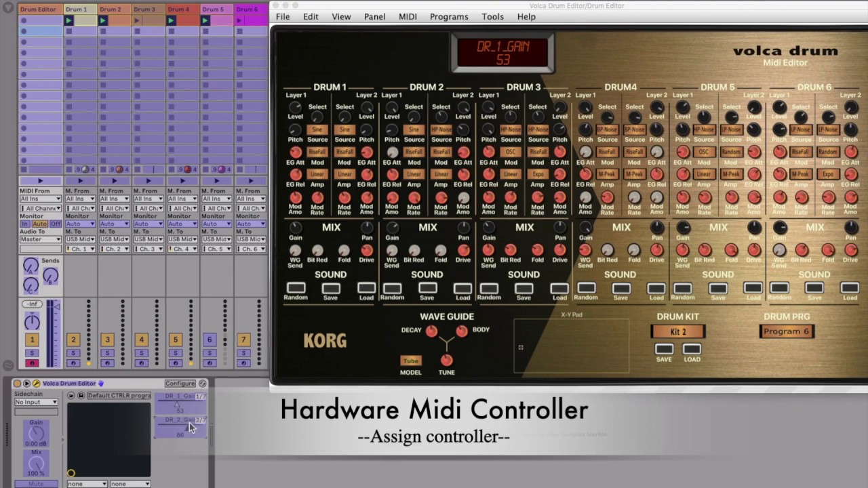The width and height of the screenshot is (868, 488).
Task: Adjust the DR_2_Gain slider in device
Action: point(180,428)
